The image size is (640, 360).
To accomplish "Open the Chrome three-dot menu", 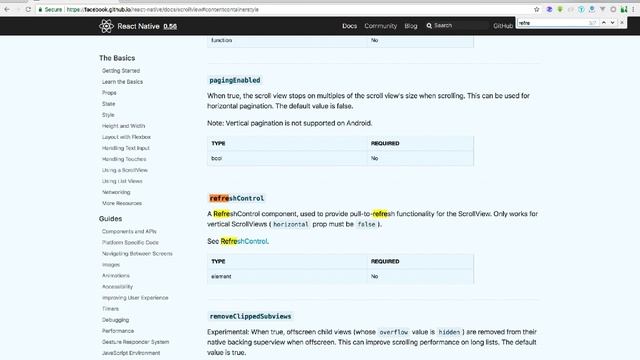I will point(633,9).
